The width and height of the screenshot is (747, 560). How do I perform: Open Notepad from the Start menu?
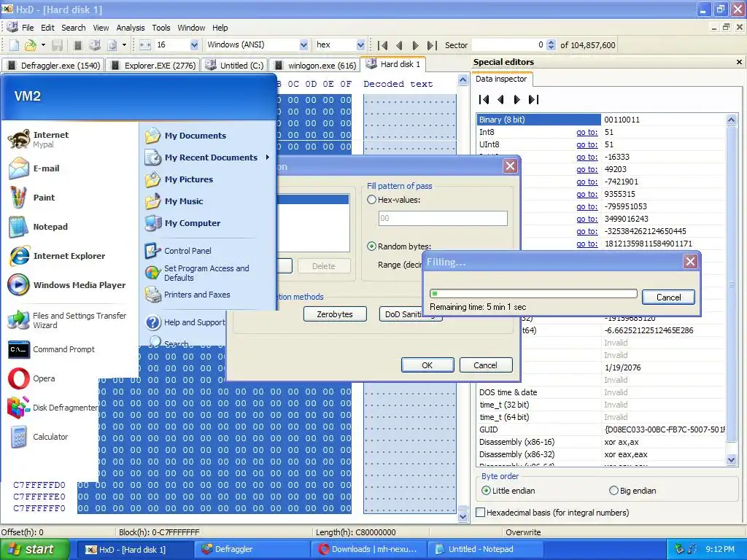(x=38, y=227)
